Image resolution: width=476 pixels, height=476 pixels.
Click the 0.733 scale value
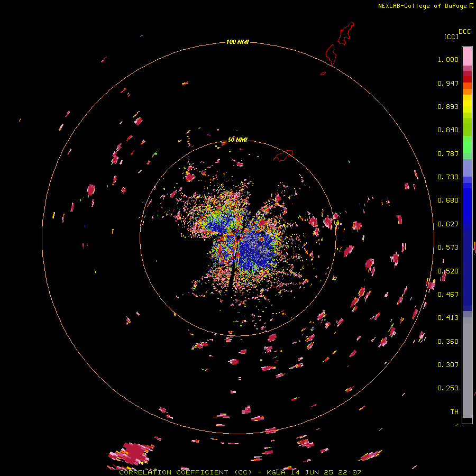[x=448, y=177]
